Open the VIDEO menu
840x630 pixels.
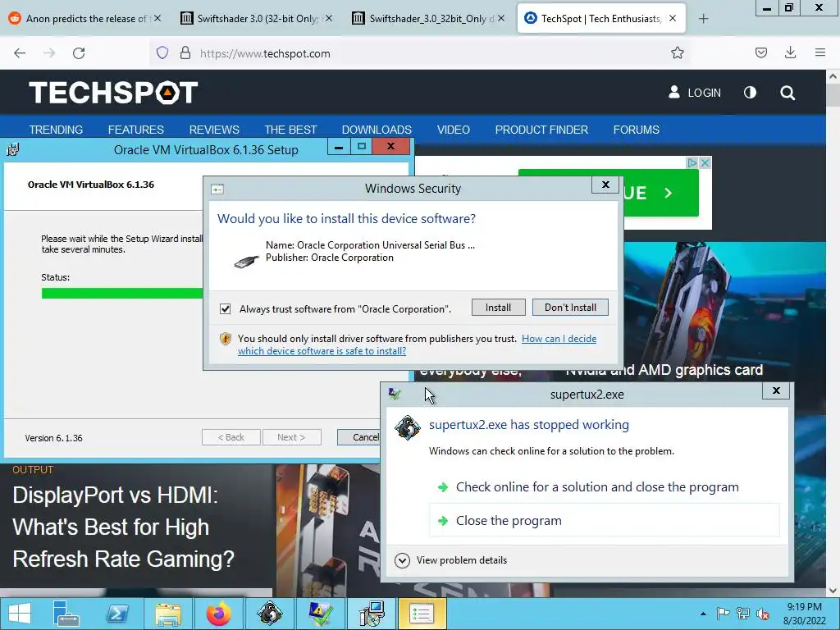[x=453, y=130]
